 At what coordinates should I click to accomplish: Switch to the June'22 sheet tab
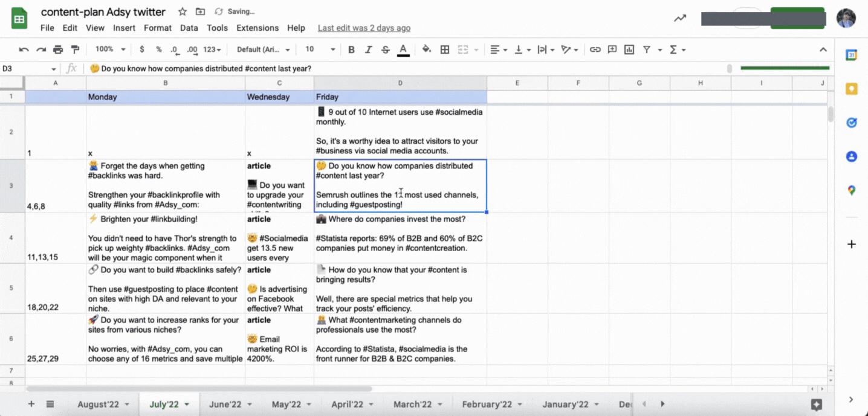click(230, 404)
